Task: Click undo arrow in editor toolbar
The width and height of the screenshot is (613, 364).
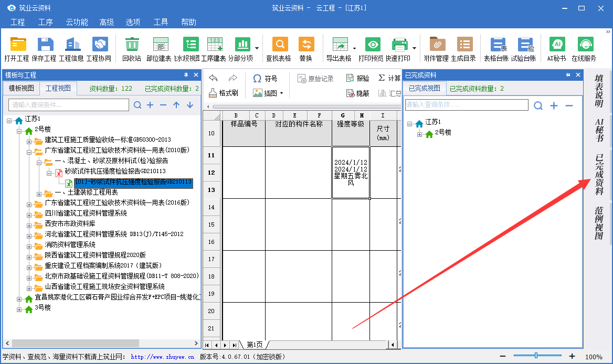Action: [213, 78]
